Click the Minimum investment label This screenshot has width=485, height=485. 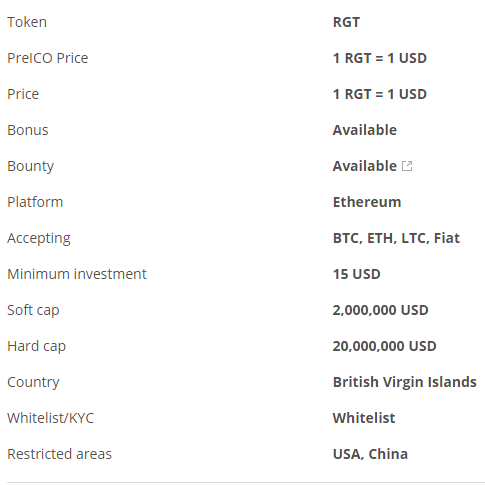pos(77,274)
